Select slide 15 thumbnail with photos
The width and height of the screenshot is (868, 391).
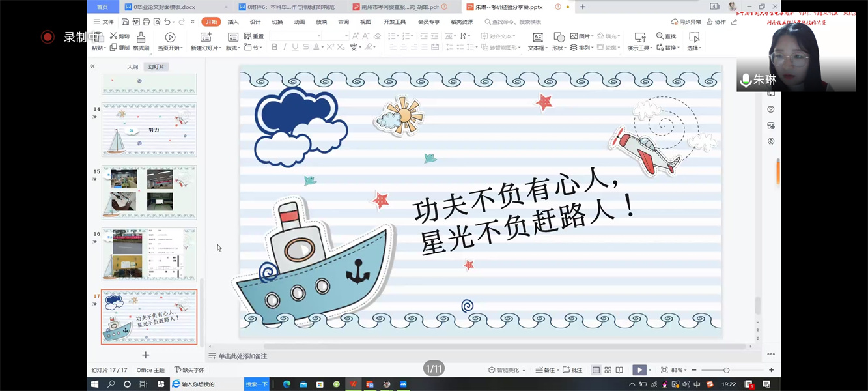pos(149,192)
